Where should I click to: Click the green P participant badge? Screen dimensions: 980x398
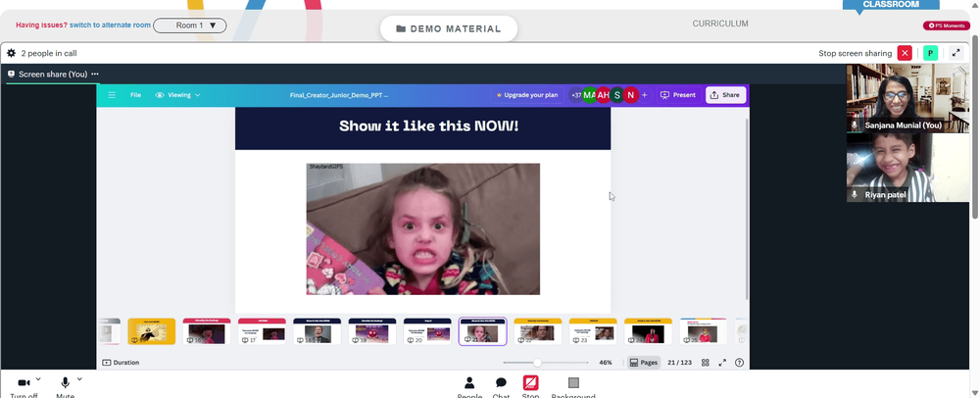click(x=930, y=53)
